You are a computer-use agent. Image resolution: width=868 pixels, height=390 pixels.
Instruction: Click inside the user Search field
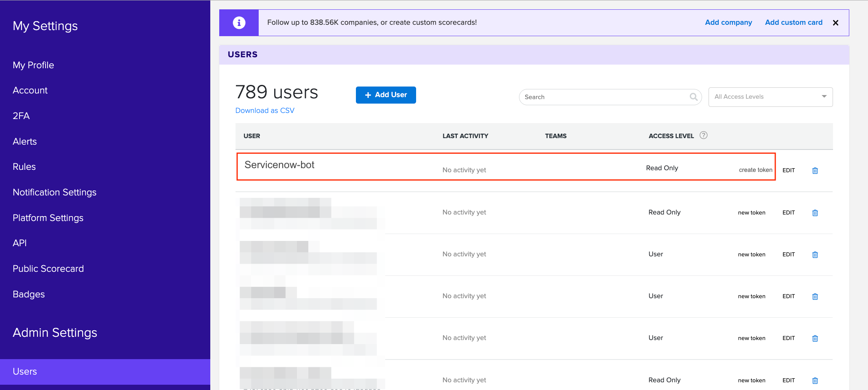590,97
